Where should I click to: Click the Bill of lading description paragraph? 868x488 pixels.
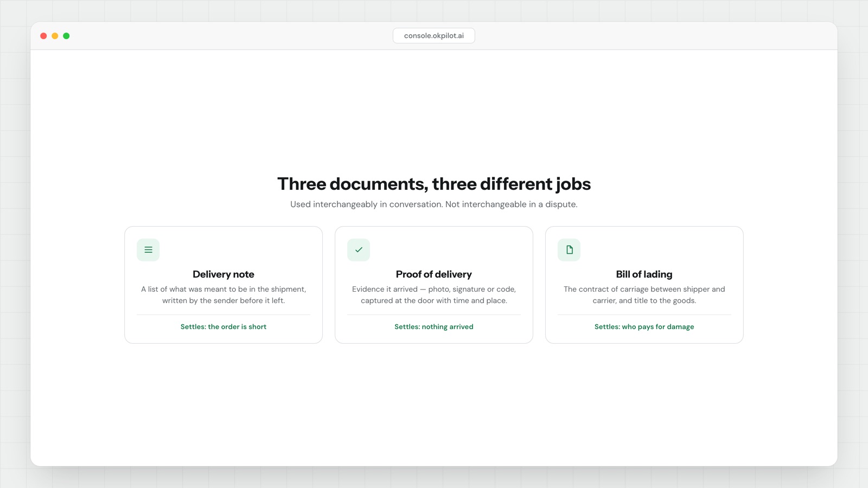pos(644,295)
